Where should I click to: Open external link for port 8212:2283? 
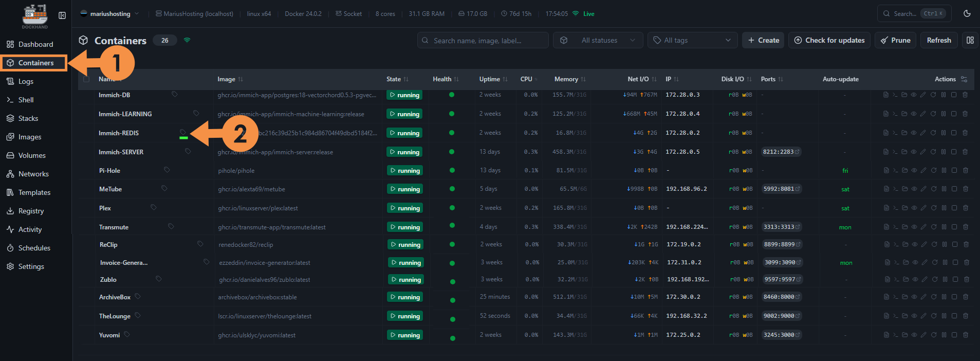[x=797, y=152]
